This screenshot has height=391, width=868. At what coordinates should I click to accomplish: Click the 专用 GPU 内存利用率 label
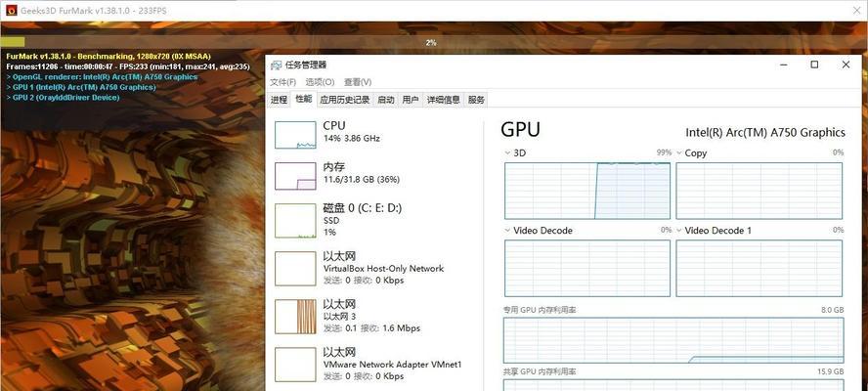[540, 310]
